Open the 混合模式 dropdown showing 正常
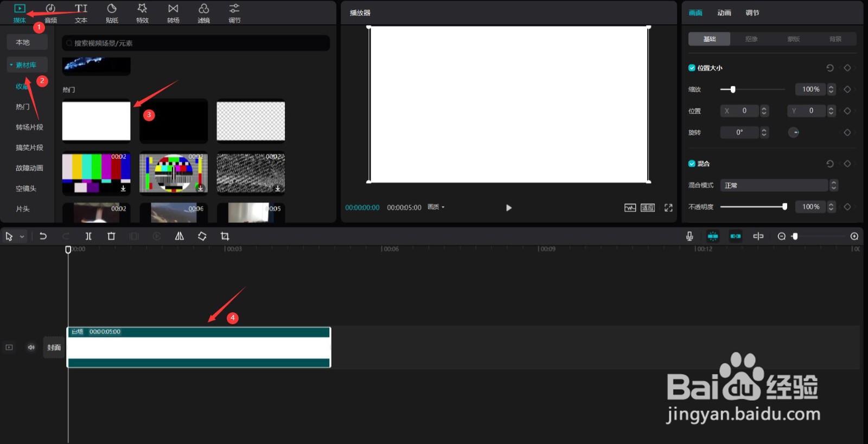Viewport: 868px width, 444px height. (779, 185)
